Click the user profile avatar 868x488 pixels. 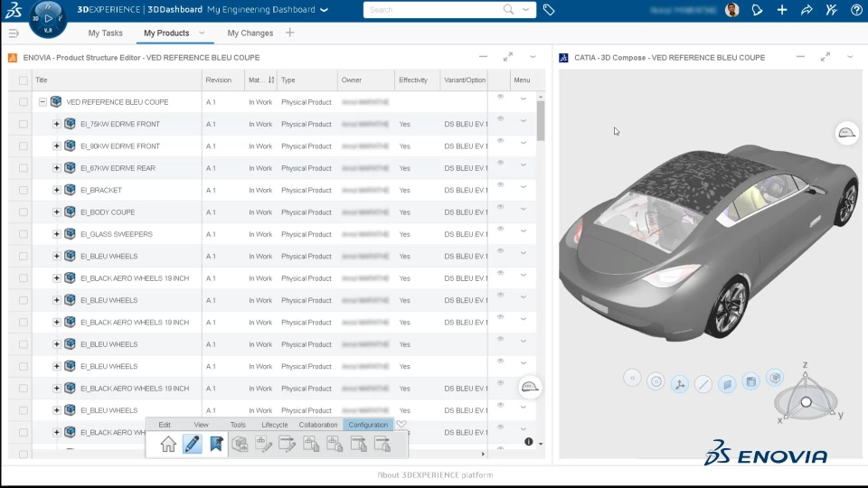tap(731, 10)
